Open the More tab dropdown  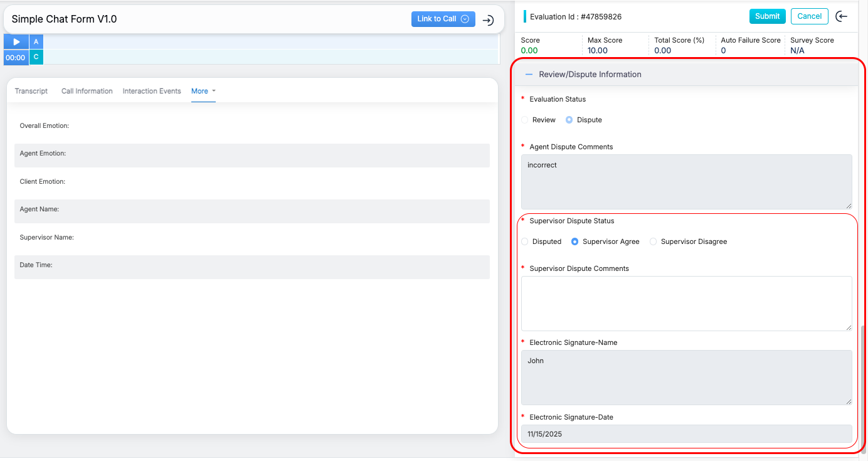click(203, 91)
